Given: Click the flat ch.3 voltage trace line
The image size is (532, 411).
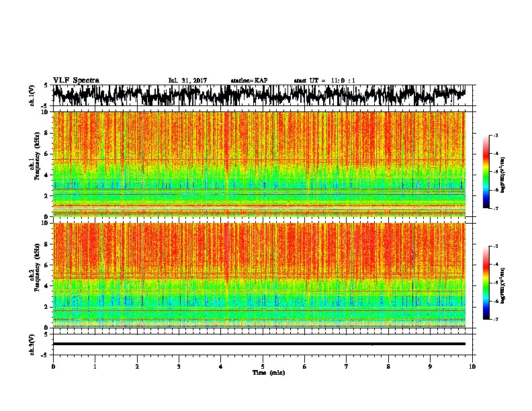Looking at the screenshot, I should (x=259, y=344).
